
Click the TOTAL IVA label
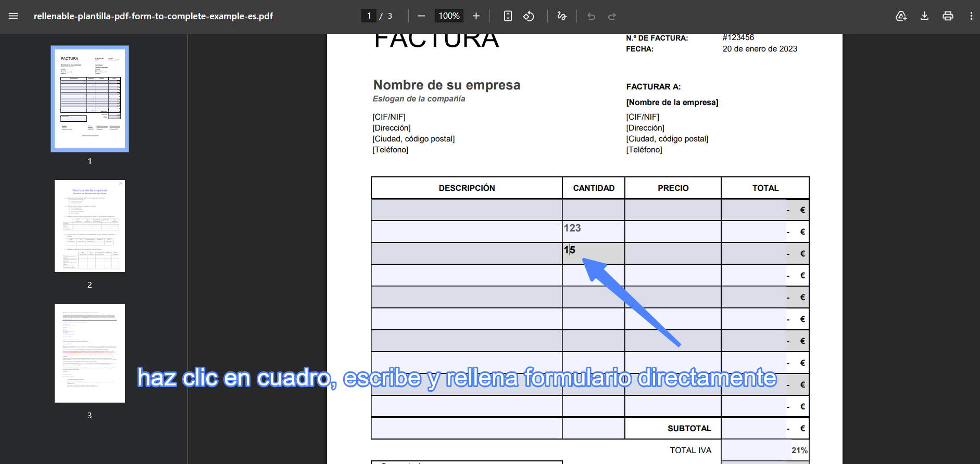tap(690, 450)
